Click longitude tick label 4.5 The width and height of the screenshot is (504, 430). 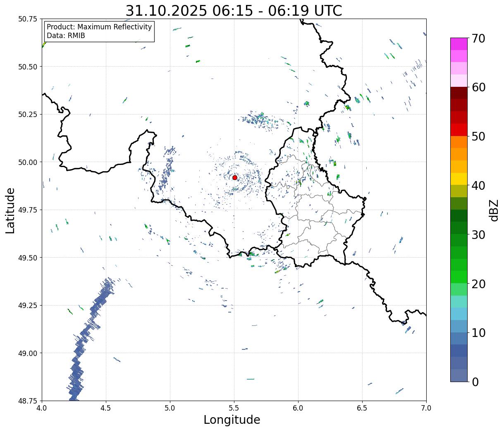(106, 408)
